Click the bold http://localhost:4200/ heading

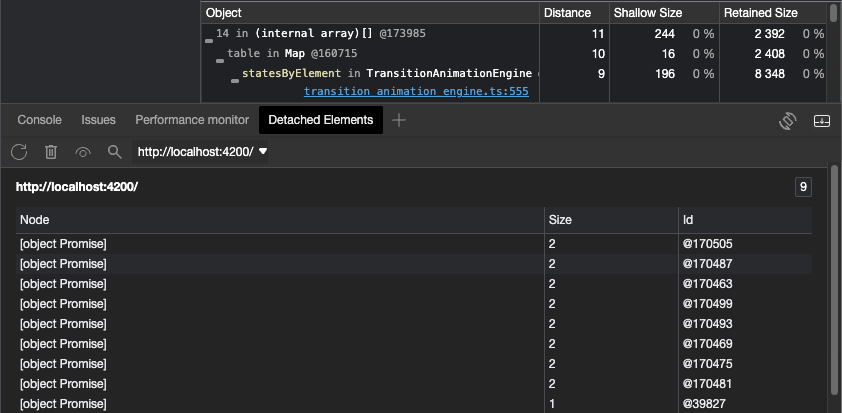click(x=77, y=187)
